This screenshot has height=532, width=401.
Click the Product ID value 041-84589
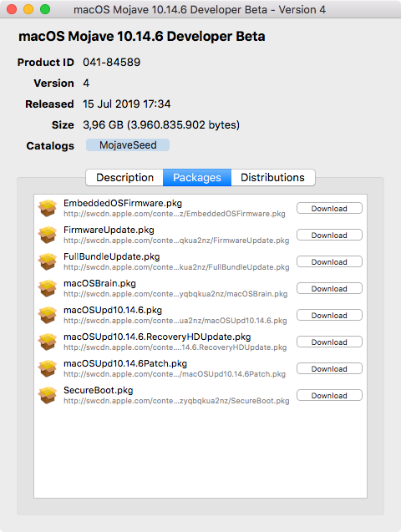pyautogui.click(x=112, y=63)
